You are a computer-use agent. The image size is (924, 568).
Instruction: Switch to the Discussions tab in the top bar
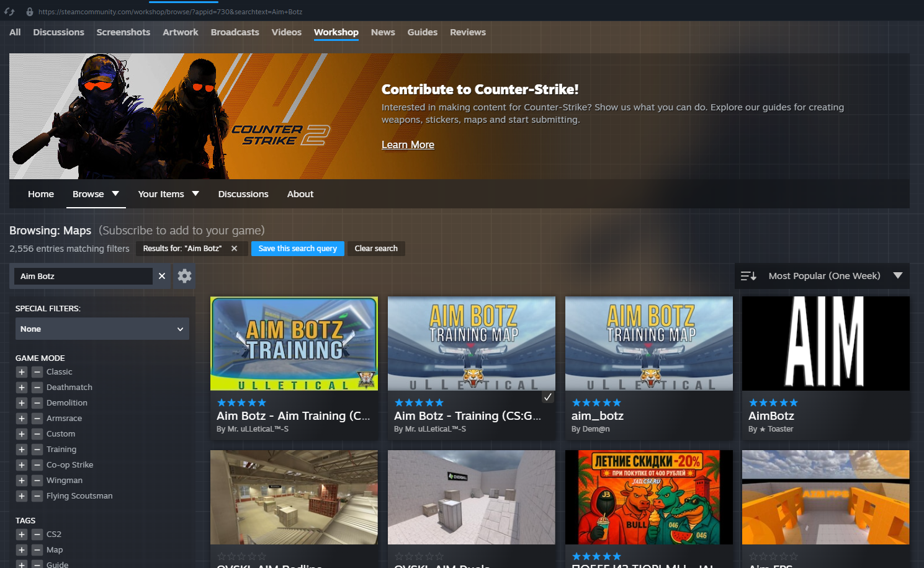point(58,32)
